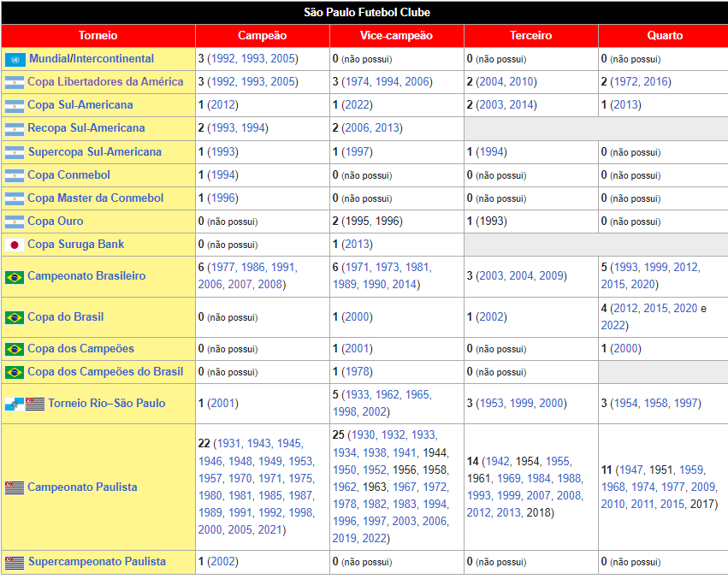The image size is (728, 579).
Task: Open the Torneio Rio–São Paulo link
Action: (106, 403)
